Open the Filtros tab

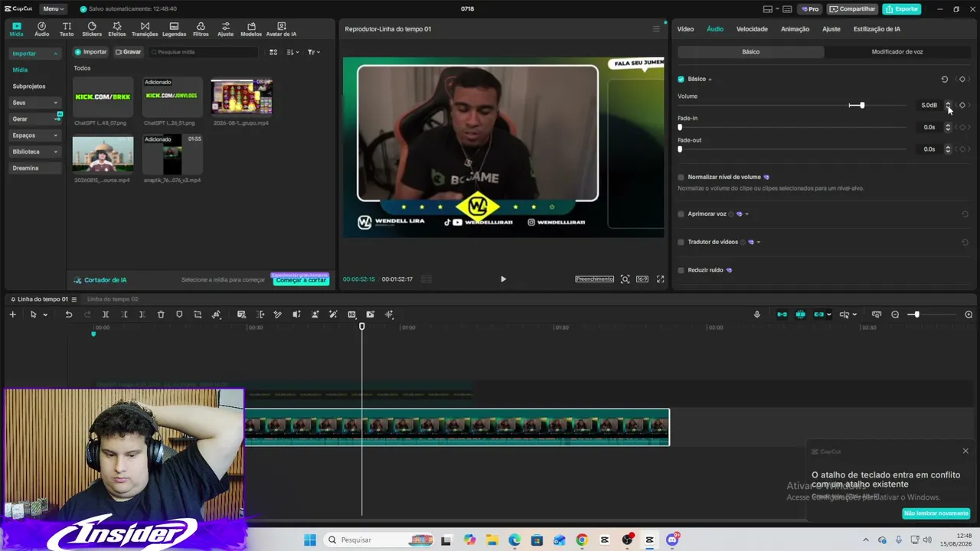click(201, 29)
